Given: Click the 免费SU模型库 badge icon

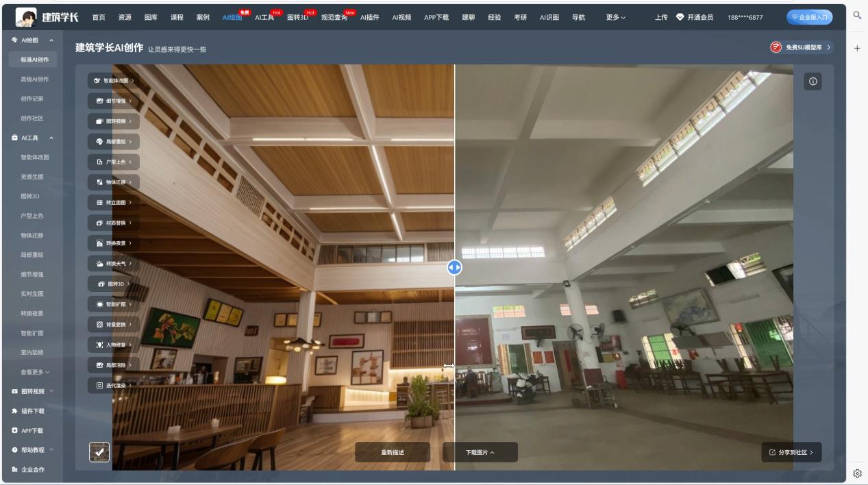Looking at the screenshot, I should (x=776, y=47).
